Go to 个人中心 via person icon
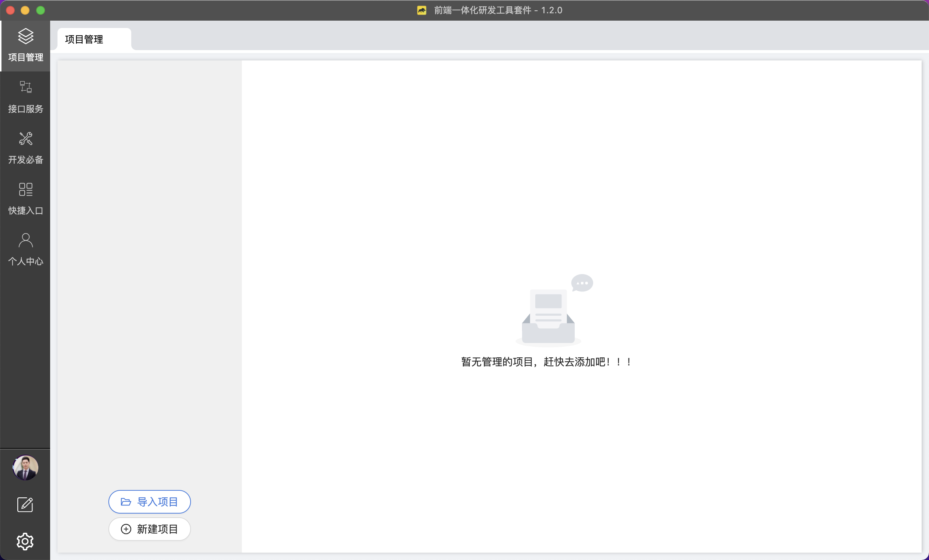 [x=26, y=240]
